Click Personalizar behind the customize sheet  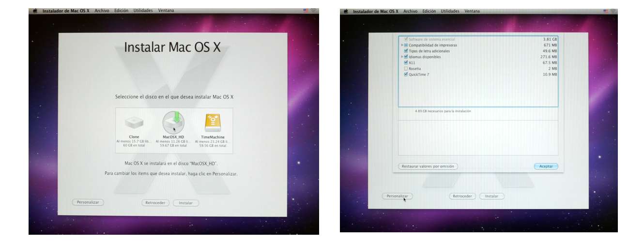pos(397,196)
